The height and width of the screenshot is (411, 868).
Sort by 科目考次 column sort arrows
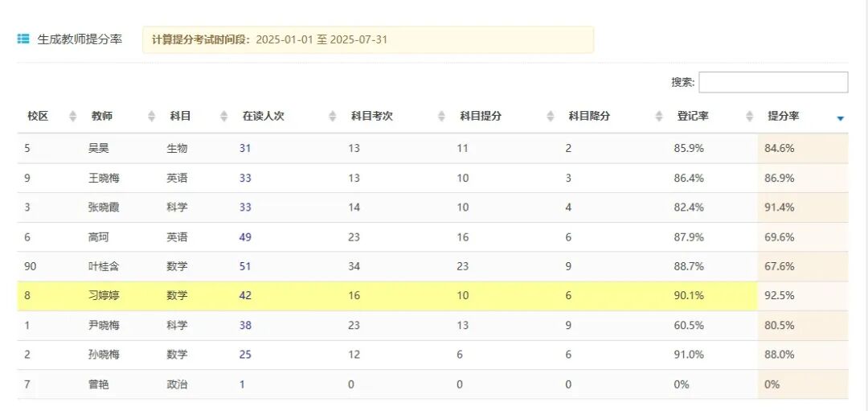[441, 117]
